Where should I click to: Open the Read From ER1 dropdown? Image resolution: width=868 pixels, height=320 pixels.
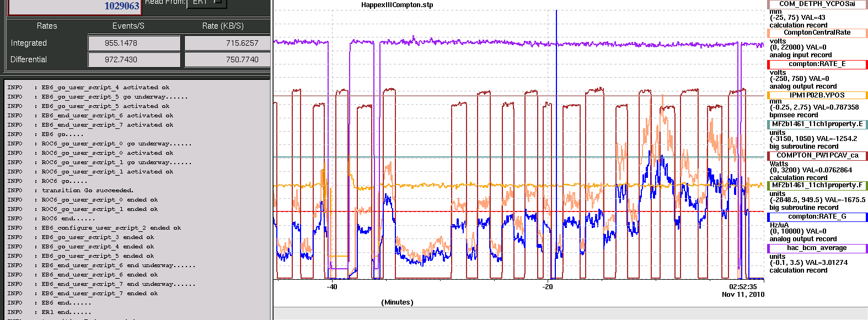click(x=207, y=3)
